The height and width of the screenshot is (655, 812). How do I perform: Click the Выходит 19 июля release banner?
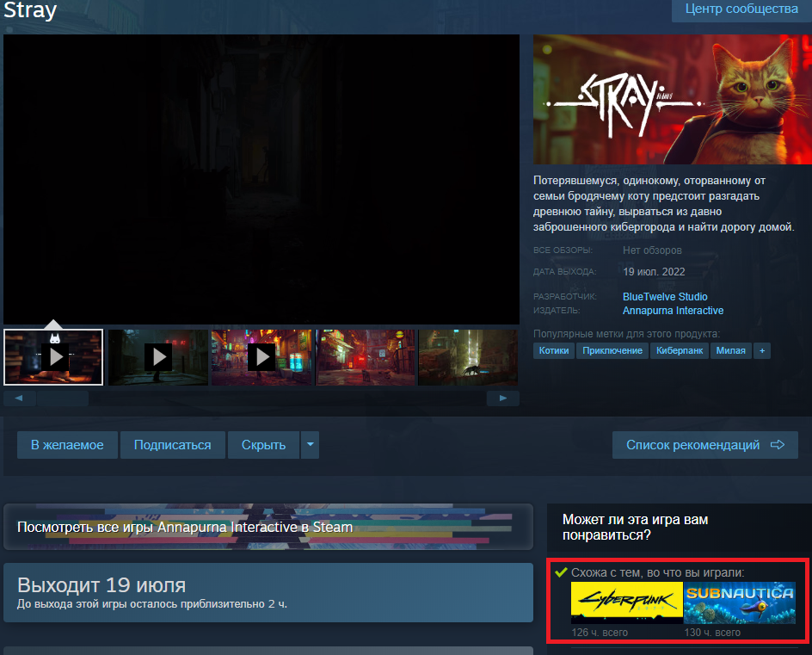click(268, 592)
